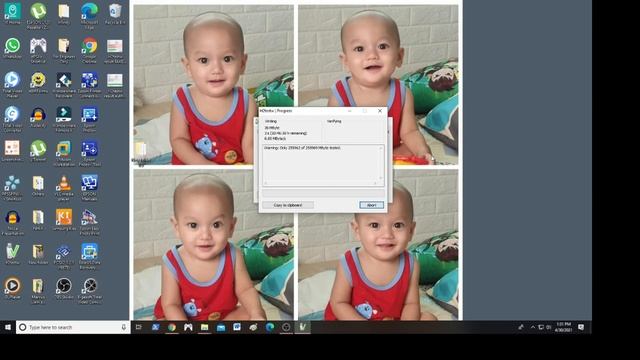Image resolution: width=640 pixels, height=360 pixels.
Task: Click the log box horizontal scrollbar
Action: click(320, 184)
